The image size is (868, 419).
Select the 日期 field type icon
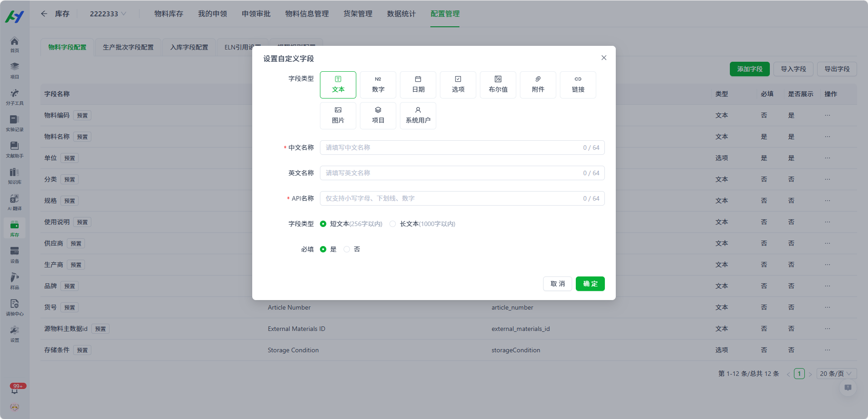click(418, 85)
